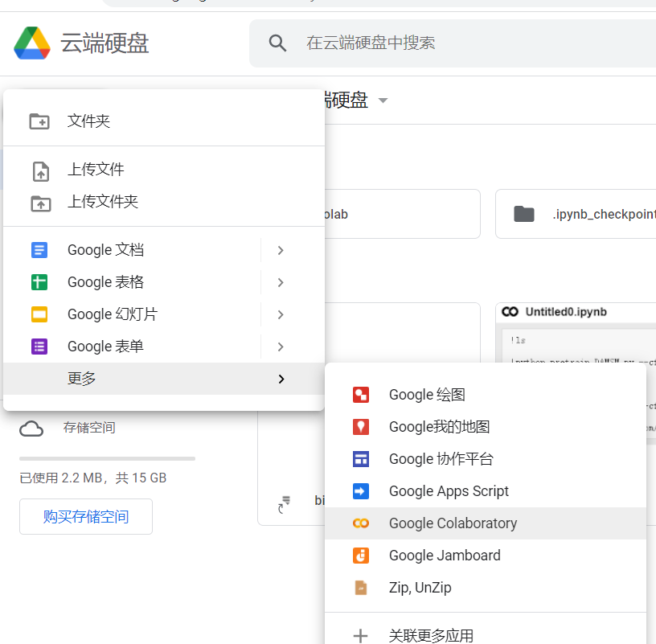Click the Google Apps Script icon
This screenshot has height=644, width=656.
tap(361, 491)
